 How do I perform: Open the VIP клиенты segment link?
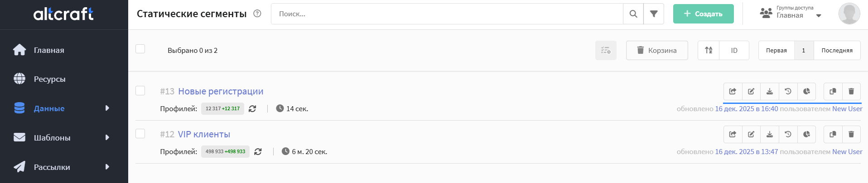(x=204, y=134)
